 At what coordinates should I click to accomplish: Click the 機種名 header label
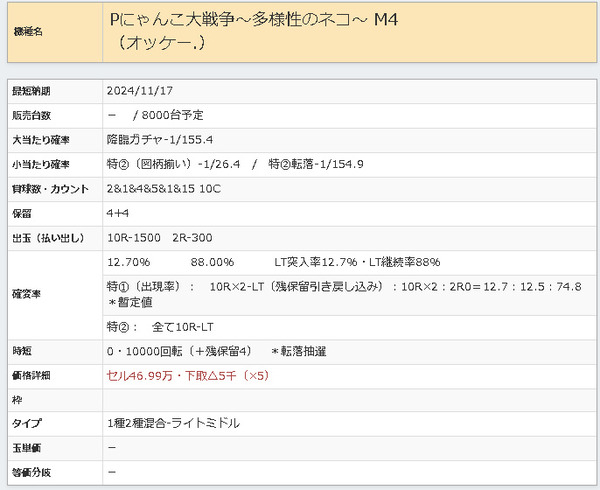pyautogui.click(x=28, y=32)
